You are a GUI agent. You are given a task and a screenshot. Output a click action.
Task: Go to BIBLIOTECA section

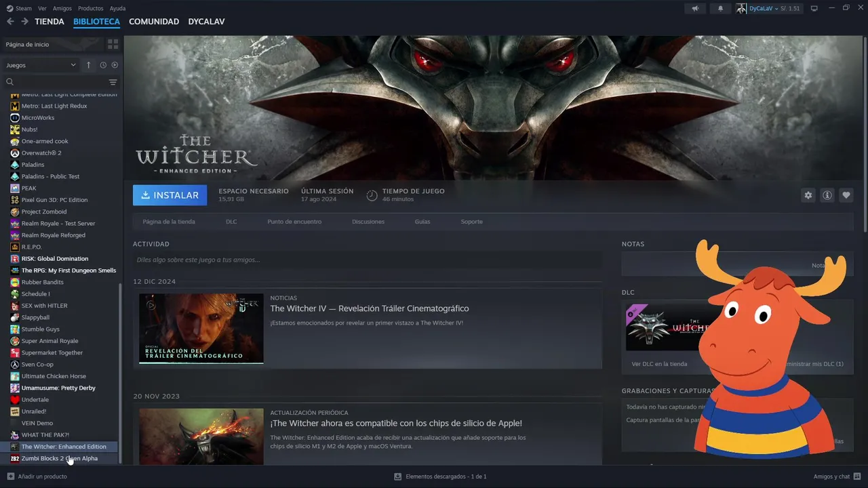point(96,22)
